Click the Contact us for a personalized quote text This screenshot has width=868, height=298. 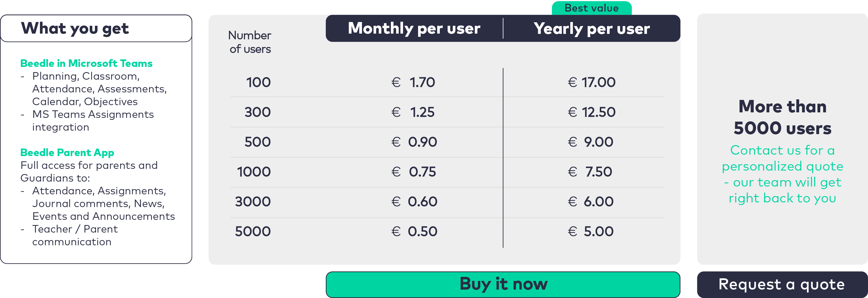[782, 174]
